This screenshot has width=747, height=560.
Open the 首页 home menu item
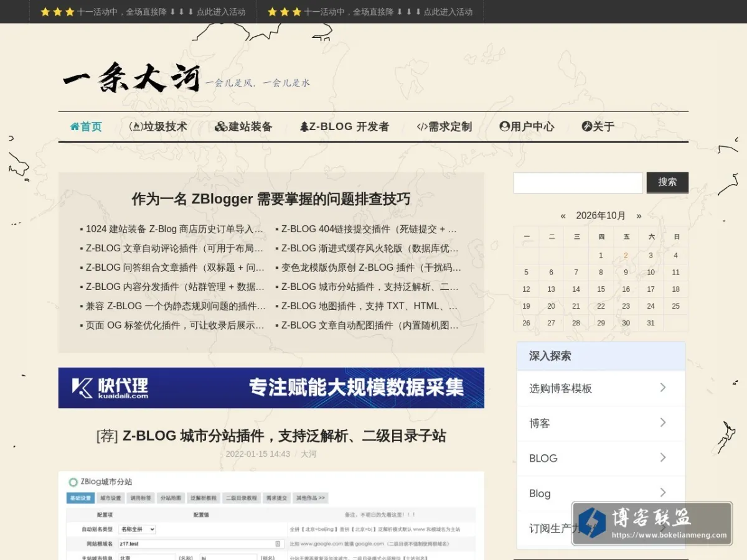pos(86,127)
